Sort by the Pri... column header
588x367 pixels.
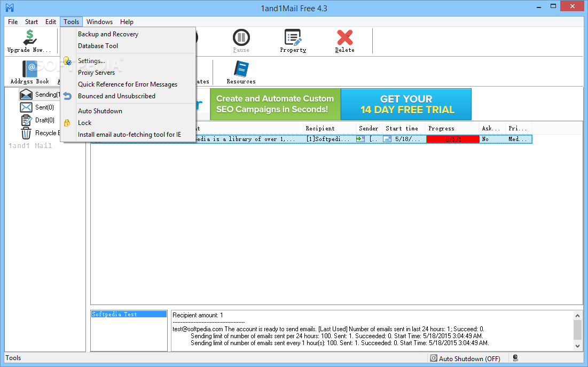point(519,128)
